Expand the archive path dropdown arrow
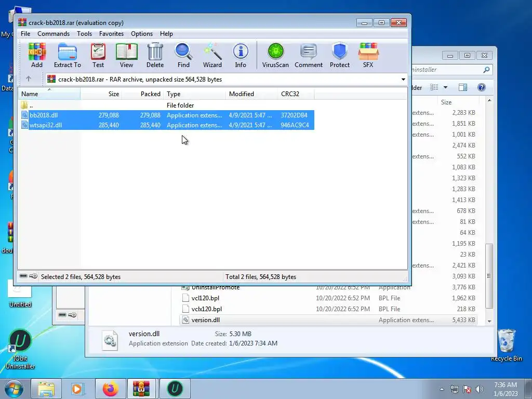 click(403, 79)
